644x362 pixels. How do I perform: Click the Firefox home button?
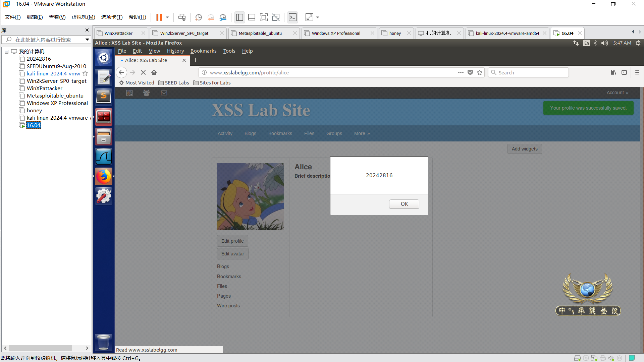coord(154,72)
